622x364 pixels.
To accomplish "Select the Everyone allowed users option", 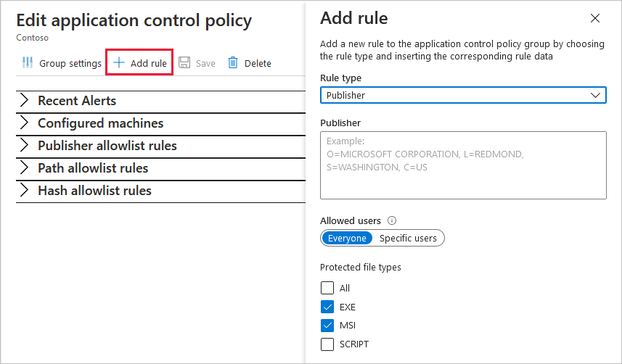I will point(347,238).
